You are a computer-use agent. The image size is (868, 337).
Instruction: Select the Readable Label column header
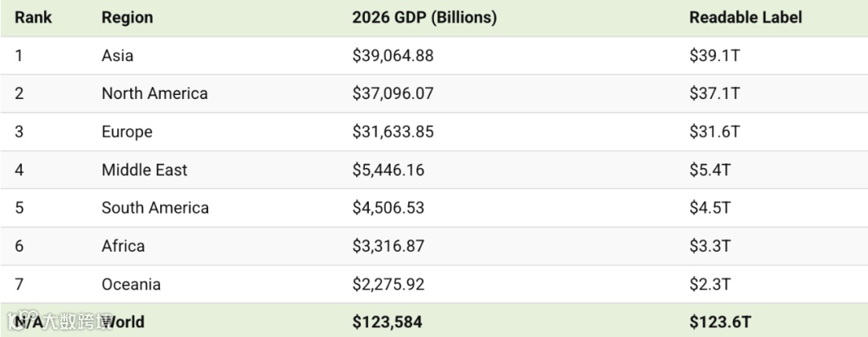point(745,17)
